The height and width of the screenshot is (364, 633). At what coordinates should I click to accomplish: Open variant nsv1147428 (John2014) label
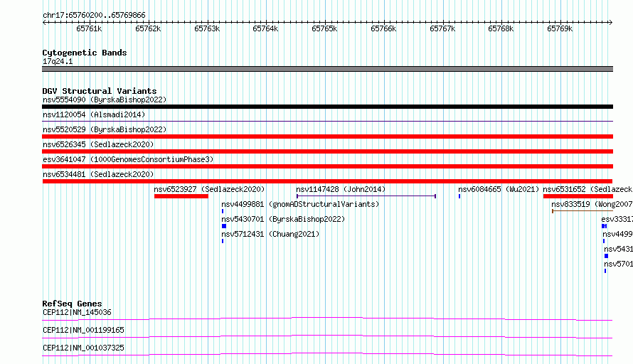[341, 189]
